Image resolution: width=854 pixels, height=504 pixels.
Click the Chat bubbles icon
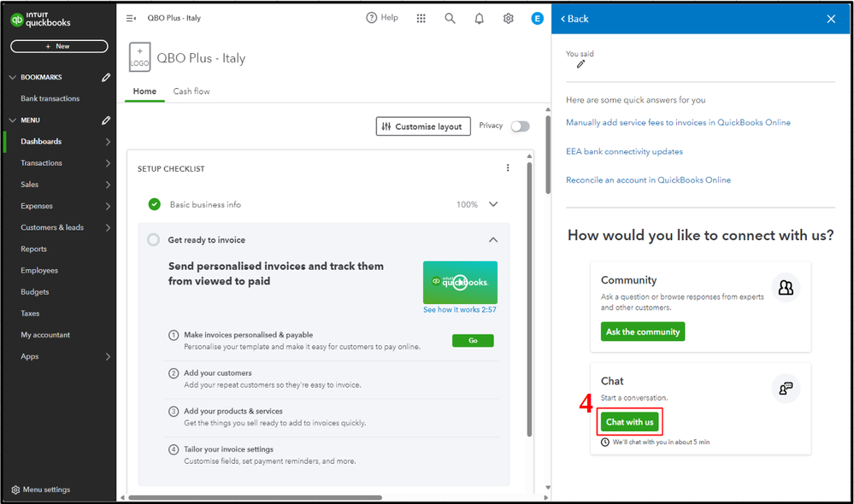pyautogui.click(x=786, y=388)
